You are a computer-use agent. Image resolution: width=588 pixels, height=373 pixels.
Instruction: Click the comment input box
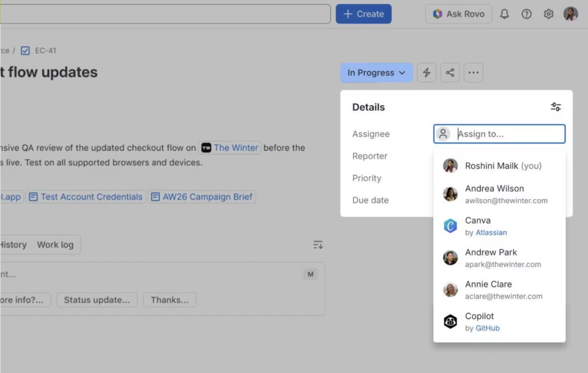pos(163,275)
